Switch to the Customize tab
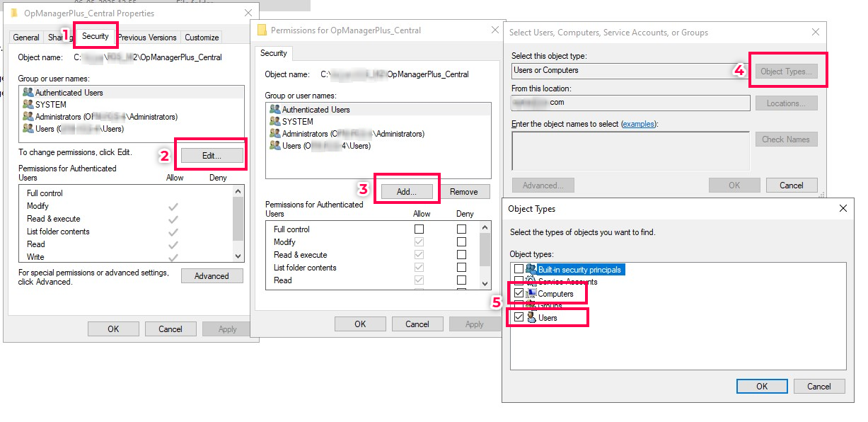Image resolution: width=868 pixels, height=422 pixels. 202,38
